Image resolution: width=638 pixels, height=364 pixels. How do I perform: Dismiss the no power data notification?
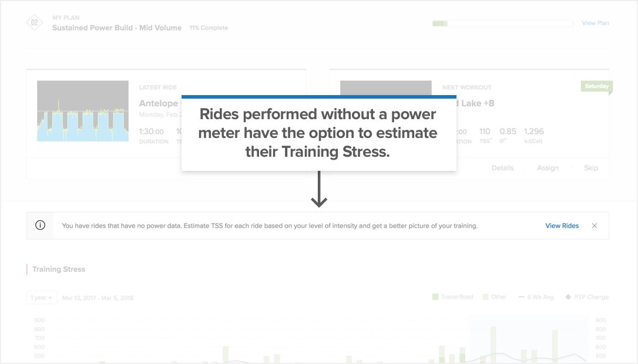(595, 225)
